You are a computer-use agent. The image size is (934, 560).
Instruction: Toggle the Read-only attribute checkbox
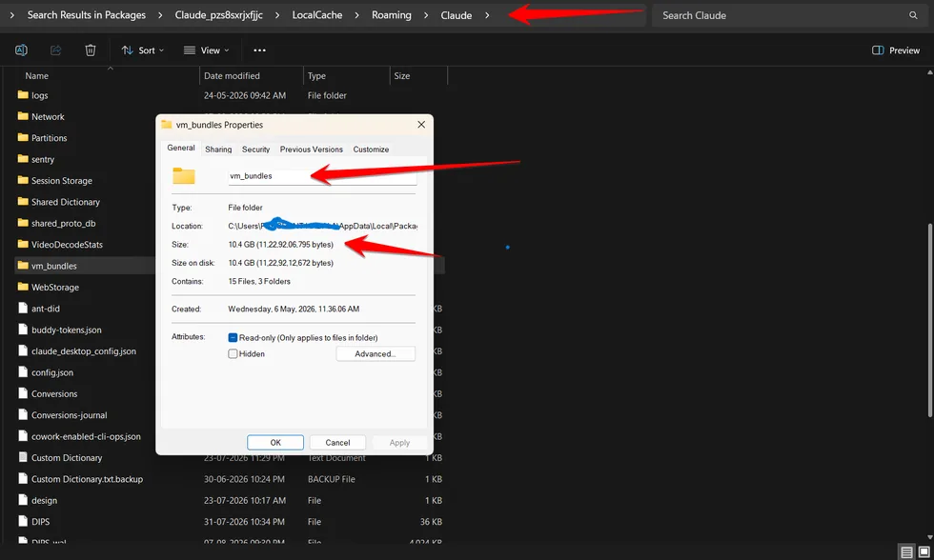coord(233,337)
